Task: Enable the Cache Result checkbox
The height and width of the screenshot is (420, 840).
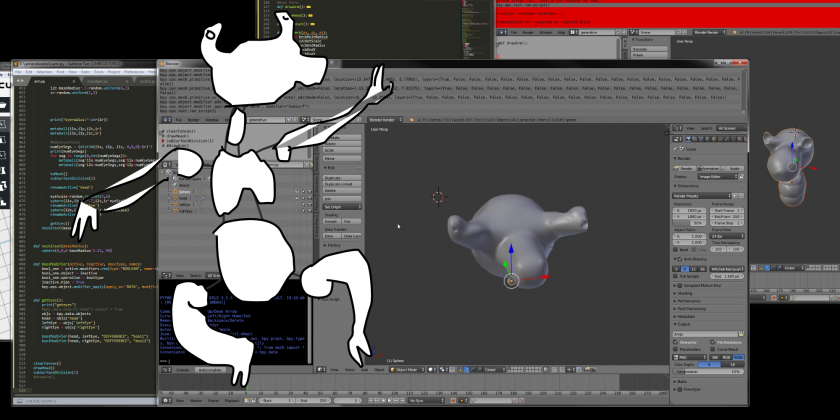Action: point(712,349)
